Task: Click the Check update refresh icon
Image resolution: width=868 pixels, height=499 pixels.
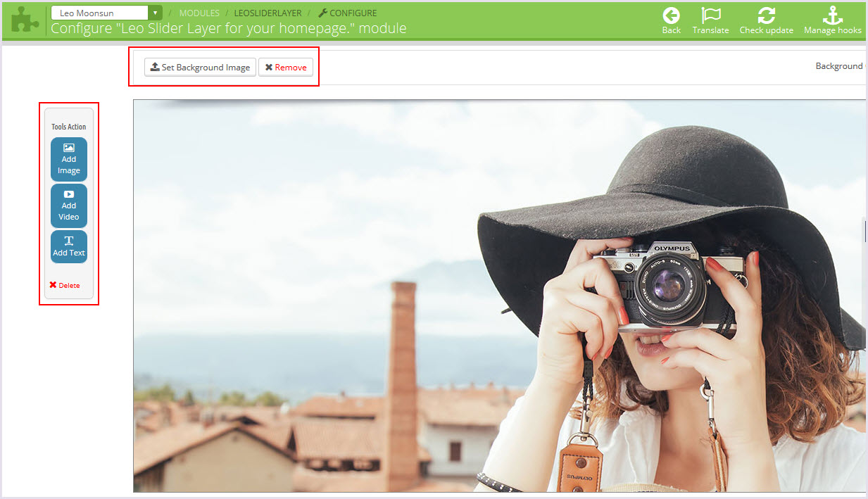Action: coord(766,15)
